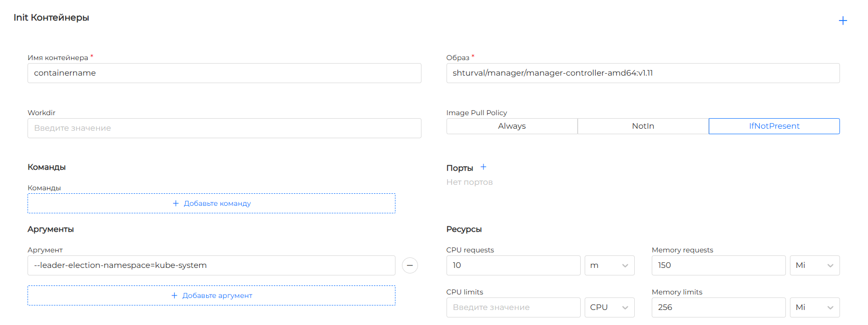Edit the Аргумент text field
This screenshot has width=868, height=325.
(211, 265)
